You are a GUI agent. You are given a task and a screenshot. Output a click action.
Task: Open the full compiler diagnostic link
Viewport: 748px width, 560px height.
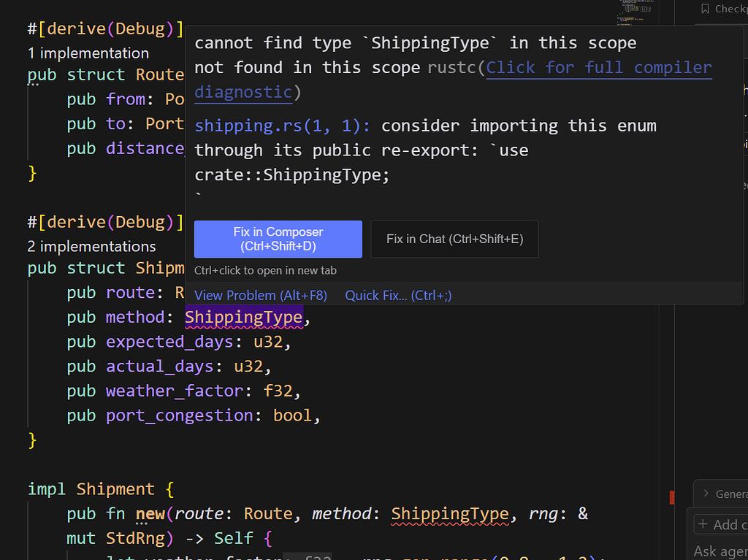[x=598, y=67]
